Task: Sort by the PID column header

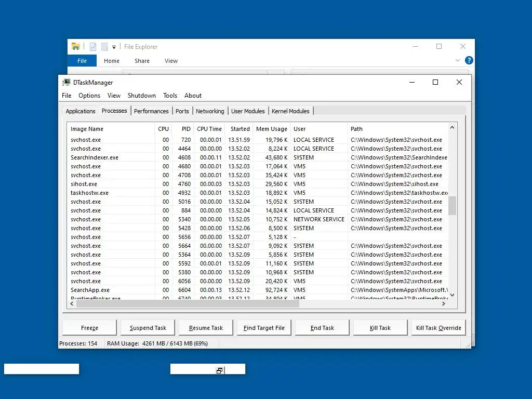Action: tap(182, 129)
